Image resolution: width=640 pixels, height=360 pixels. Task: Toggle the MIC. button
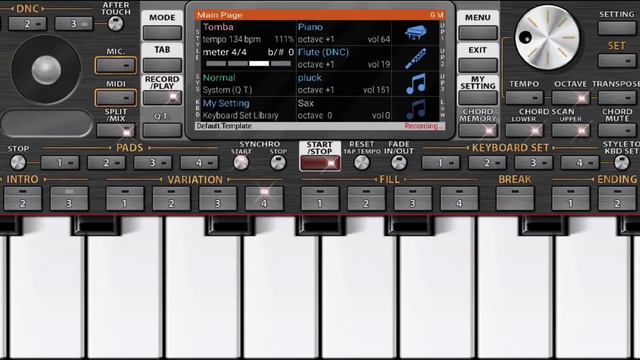116,65
